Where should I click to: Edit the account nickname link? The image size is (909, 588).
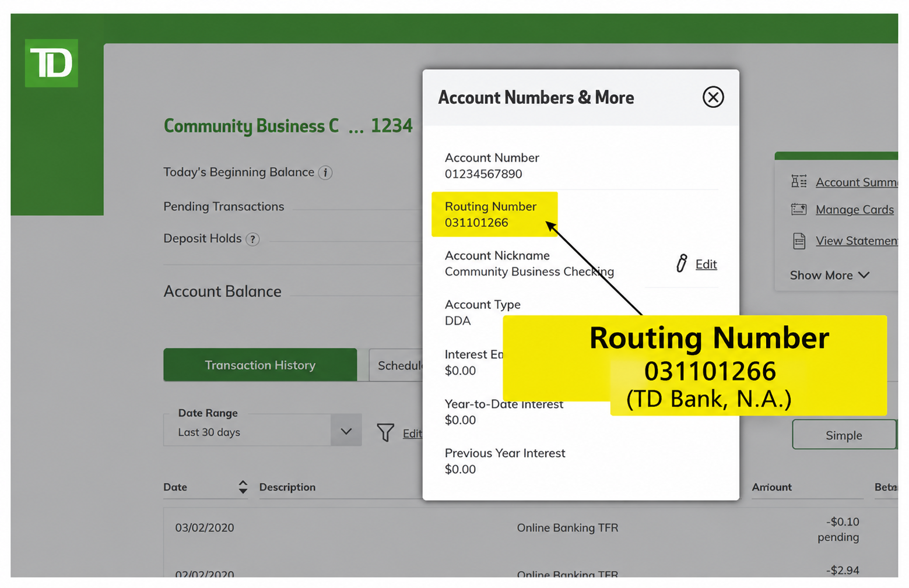(x=706, y=264)
